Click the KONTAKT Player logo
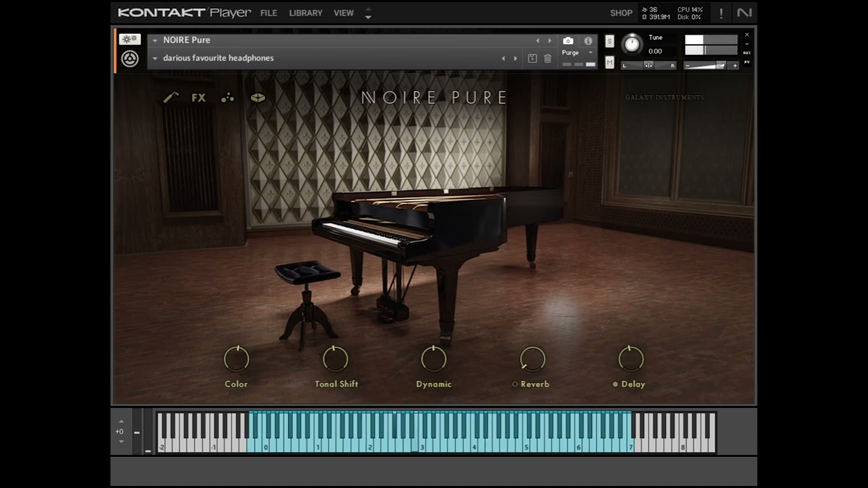The width and height of the screenshot is (868, 488). (184, 13)
